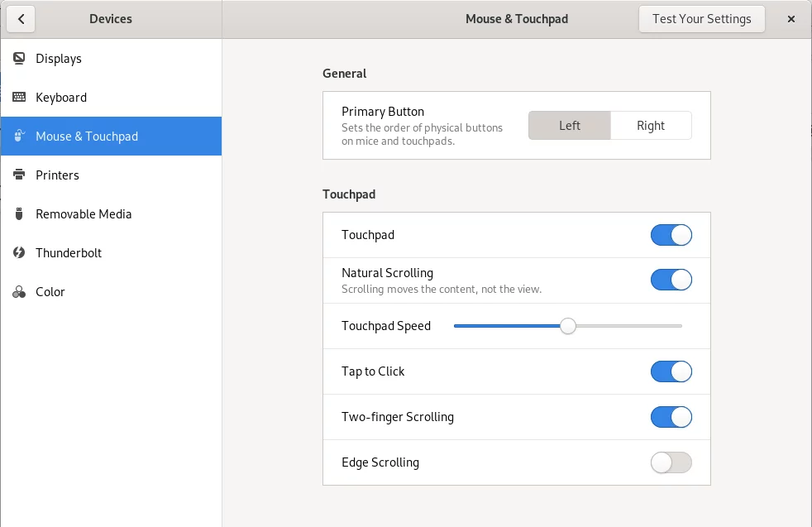Click the Printers icon
812x527 pixels.
tap(19, 175)
